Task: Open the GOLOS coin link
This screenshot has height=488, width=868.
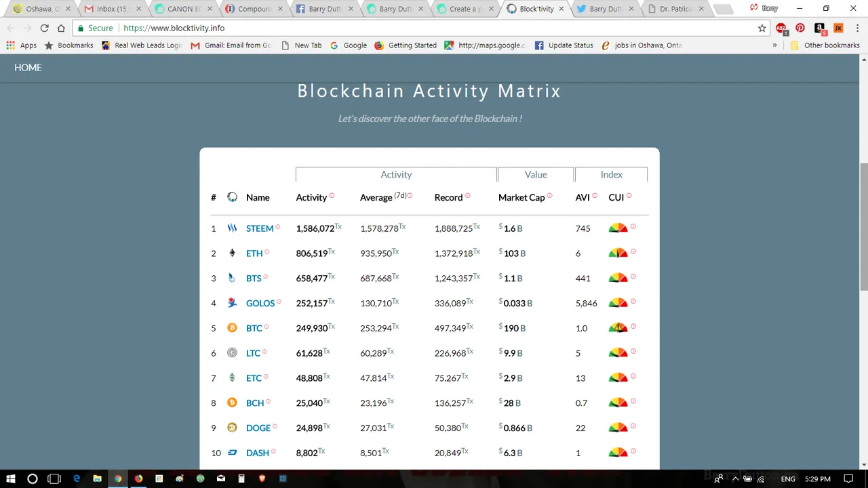Action: coord(260,303)
